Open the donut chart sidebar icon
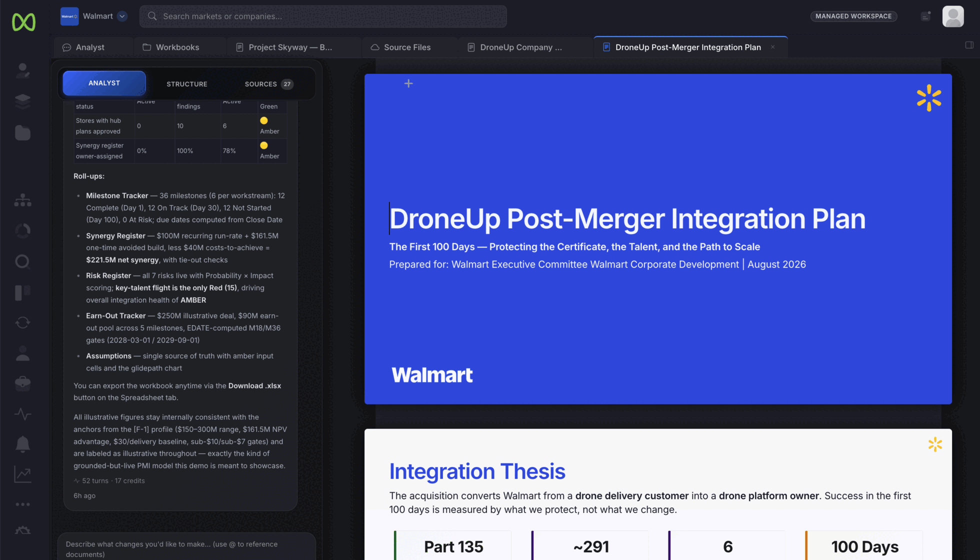The height and width of the screenshot is (560, 980). [22, 230]
